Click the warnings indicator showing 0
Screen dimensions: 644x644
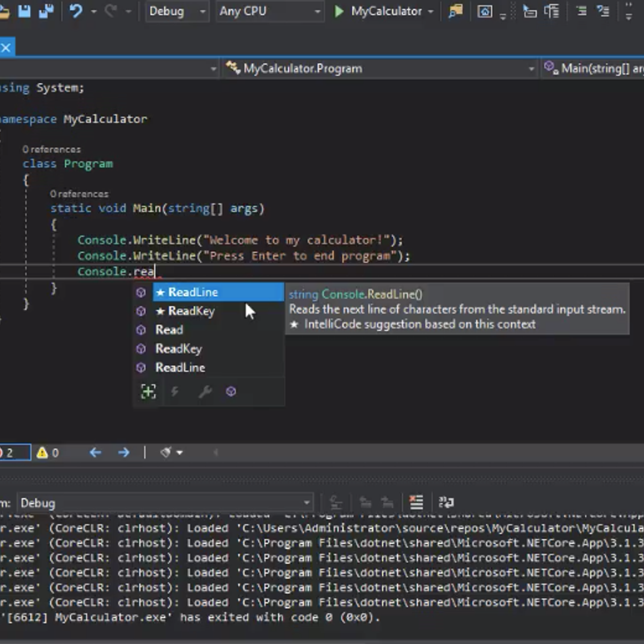[48, 453]
